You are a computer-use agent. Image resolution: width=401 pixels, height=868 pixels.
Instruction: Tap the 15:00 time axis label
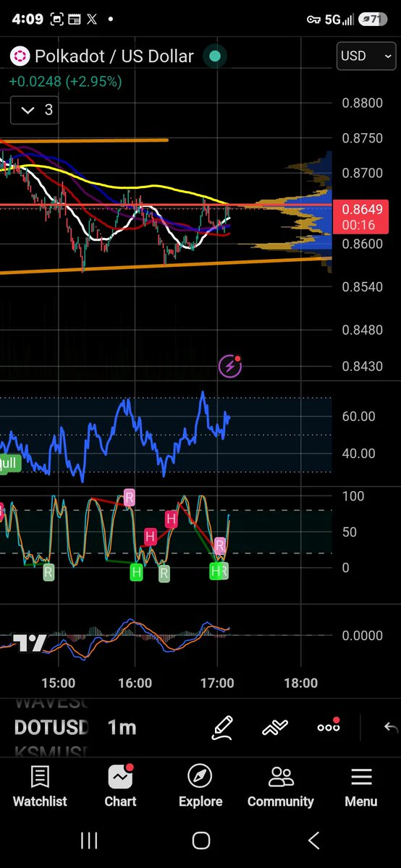(59, 683)
